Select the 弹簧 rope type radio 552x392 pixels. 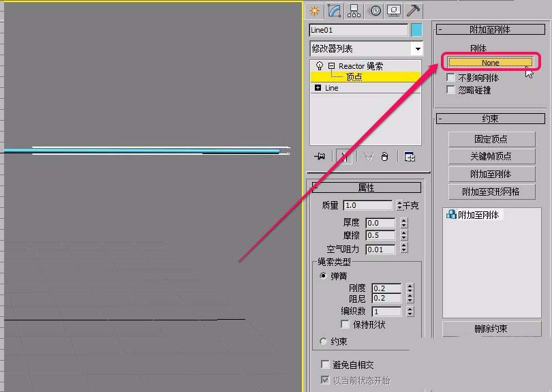click(x=323, y=276)
